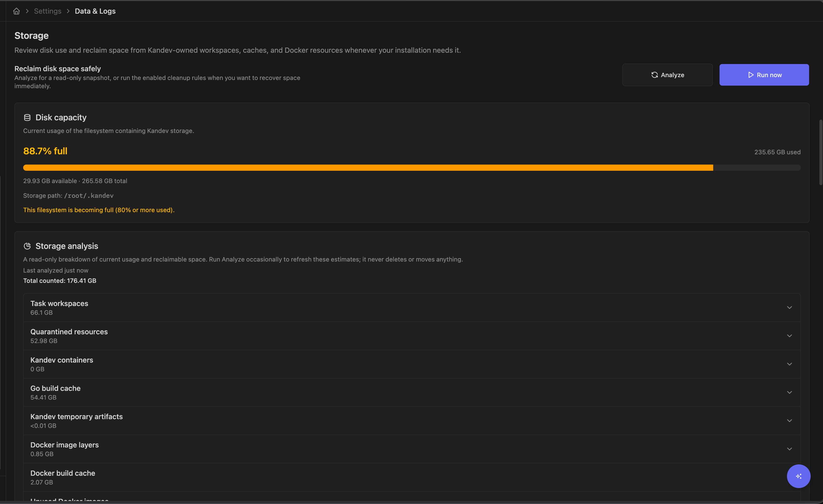Expand the Go build cache chevron
This screenshot has width=823, height=504.
[789, 392]
